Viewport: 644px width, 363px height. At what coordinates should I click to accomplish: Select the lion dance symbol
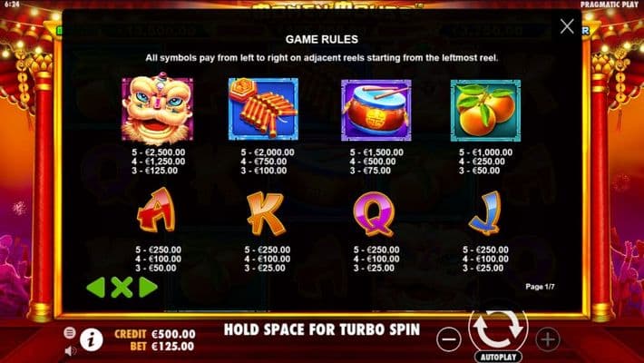(158, 109)
